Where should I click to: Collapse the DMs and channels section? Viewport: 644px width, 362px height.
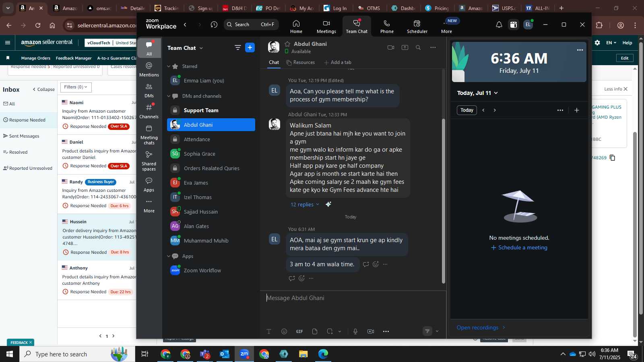(x=169, y=96)
